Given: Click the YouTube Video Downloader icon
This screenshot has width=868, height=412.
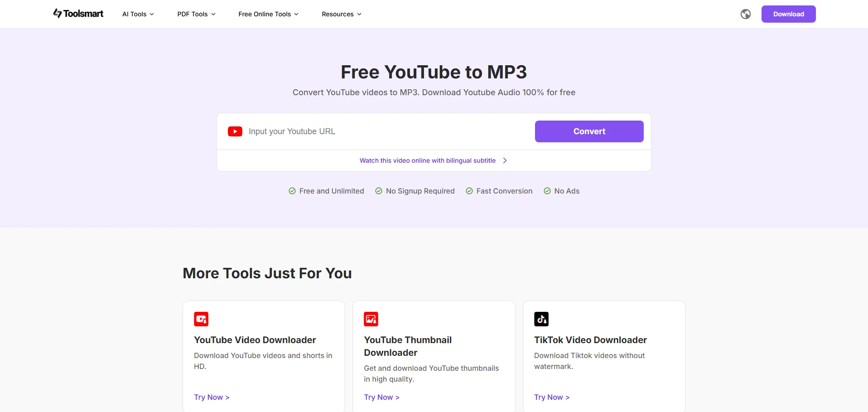Looking at the screenshot, I should tap(201, 319).
